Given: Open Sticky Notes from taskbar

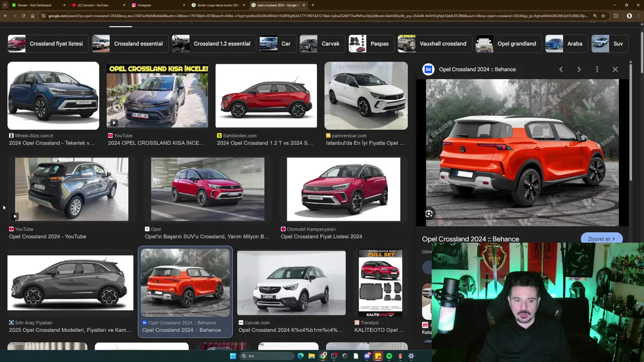Looking at the screenshot, I should pos(378,356).
